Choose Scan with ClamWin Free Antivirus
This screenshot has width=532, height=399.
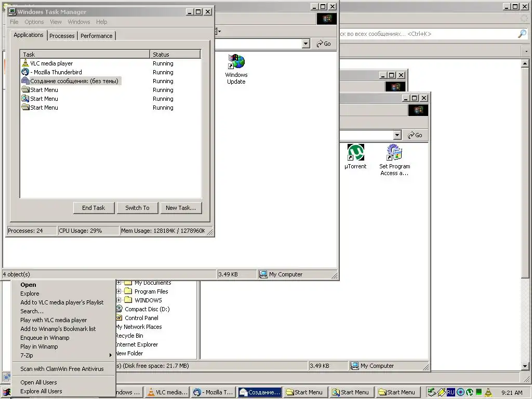[x=64, y=369]
